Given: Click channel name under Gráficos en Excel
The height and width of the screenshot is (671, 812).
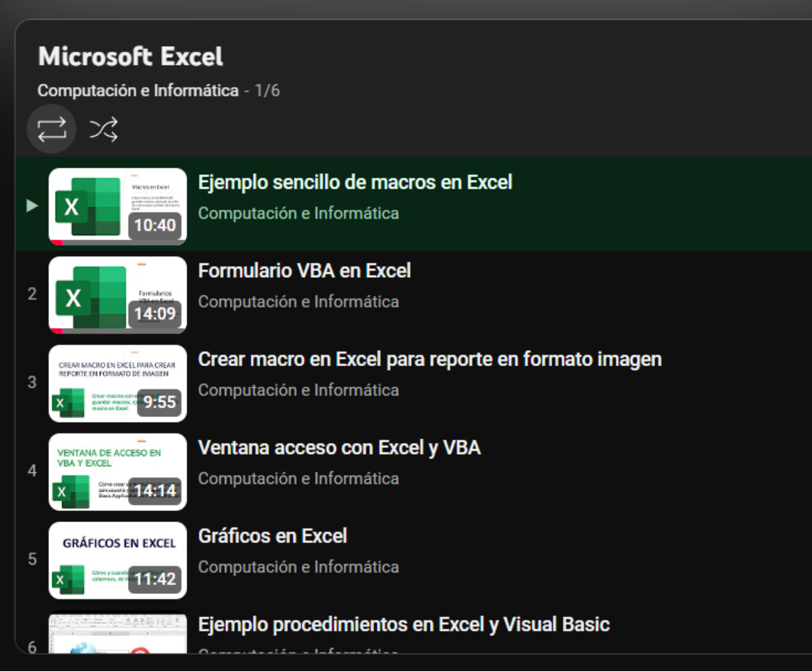Looking at the screenshot, I should [x=298, y=567].
